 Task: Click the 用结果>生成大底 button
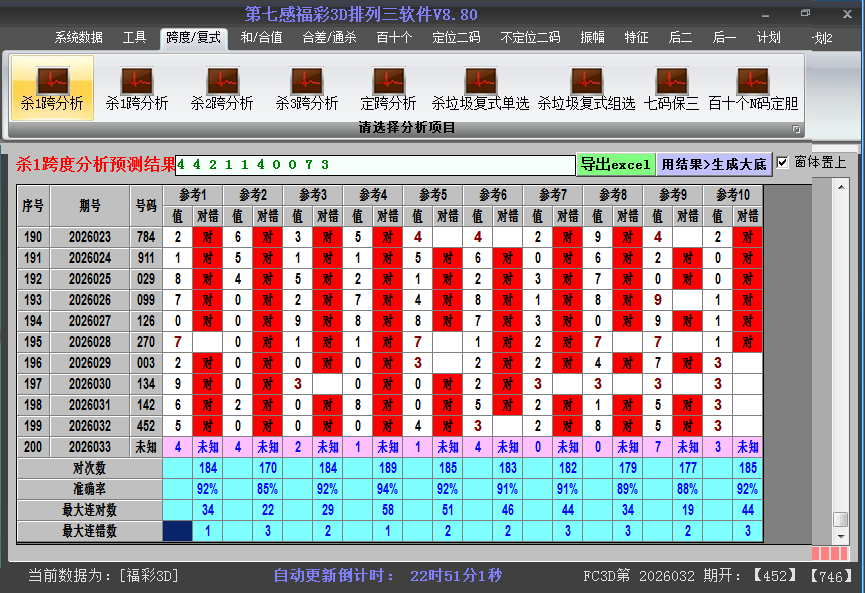[x=714, y=164]
